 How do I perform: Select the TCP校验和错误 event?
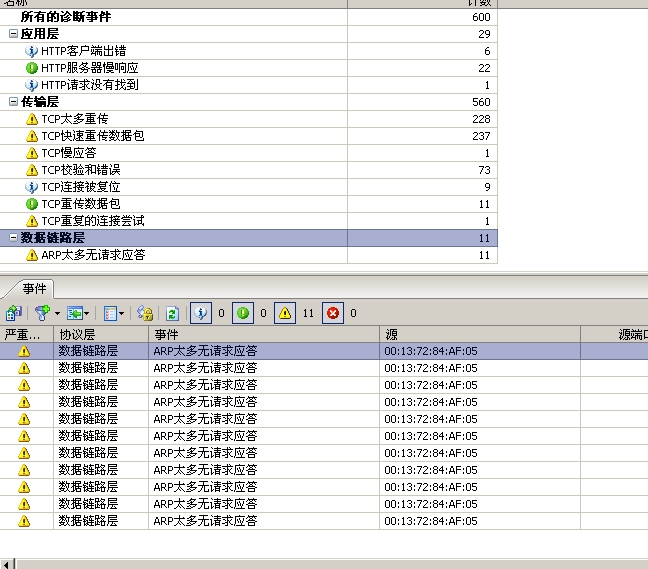click(248, 170)
